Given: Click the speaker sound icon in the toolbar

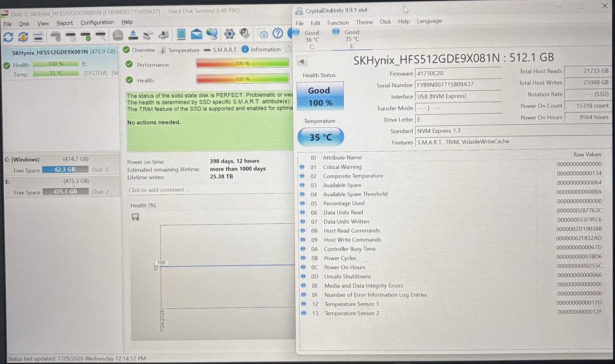Looking at the screenshot, I should coord(245,34).
